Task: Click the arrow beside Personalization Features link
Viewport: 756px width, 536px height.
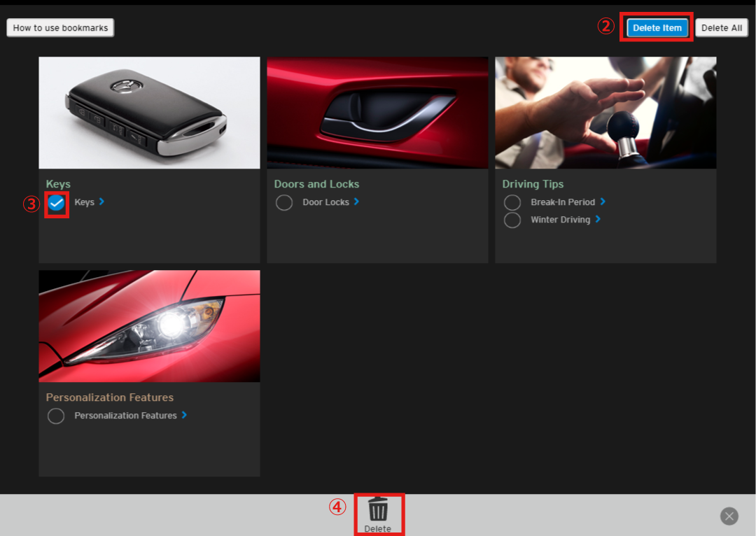Action: click(x=184, y=415)
